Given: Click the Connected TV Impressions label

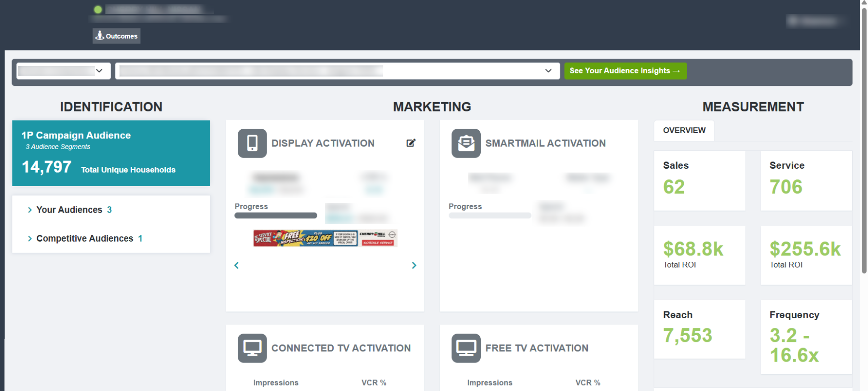Looking at the screenshot, I should coord(276,383).
